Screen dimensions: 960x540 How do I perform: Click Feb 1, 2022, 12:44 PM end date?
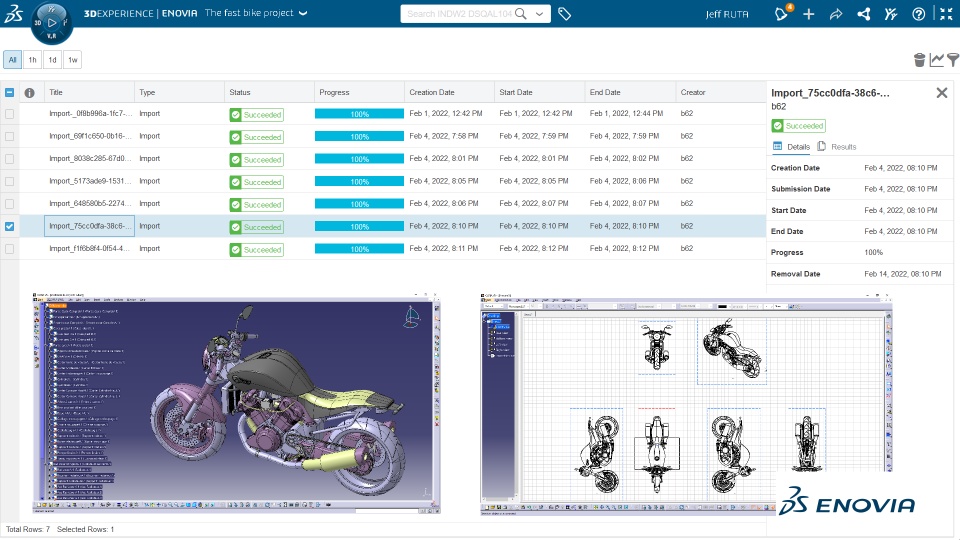(x=626, y=113)
